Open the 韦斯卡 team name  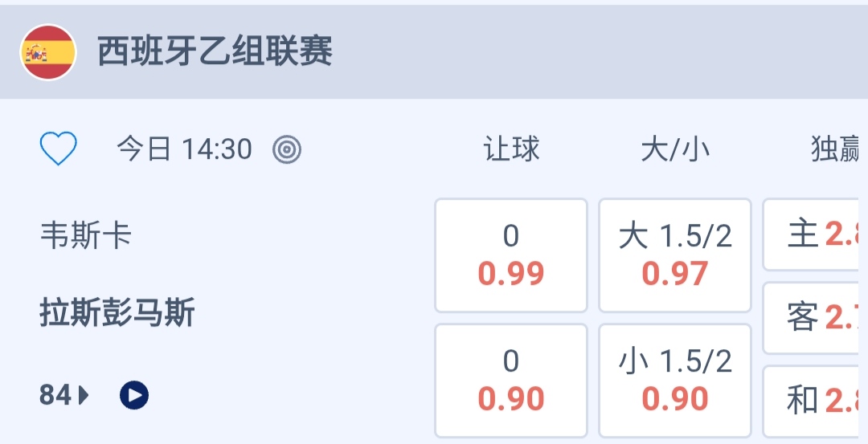[x=85, y=236]
